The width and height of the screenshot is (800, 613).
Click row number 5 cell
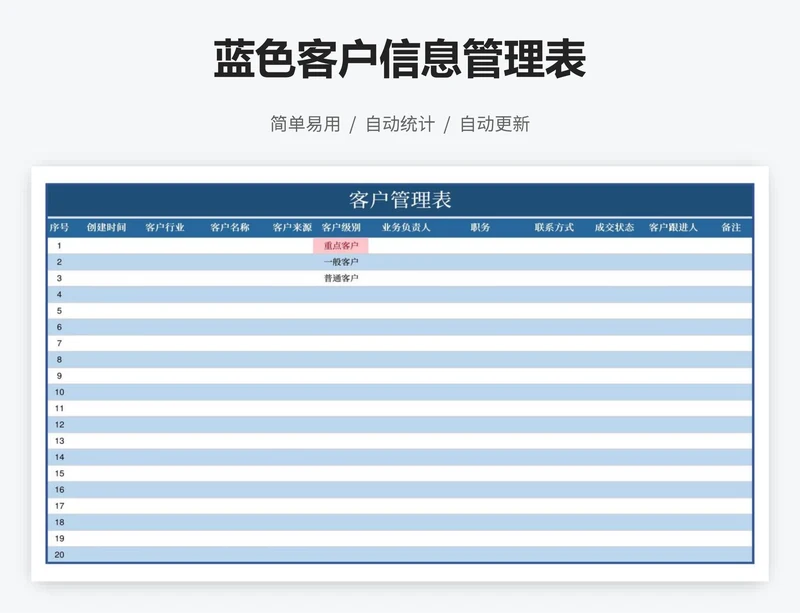tap(59, 311)
